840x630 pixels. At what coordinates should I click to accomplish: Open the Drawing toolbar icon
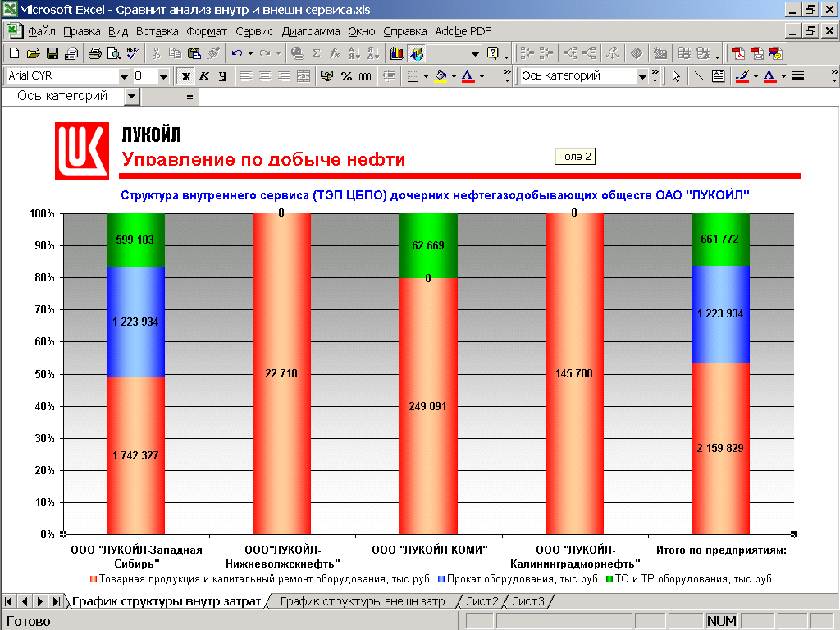(x=416, y=53)
